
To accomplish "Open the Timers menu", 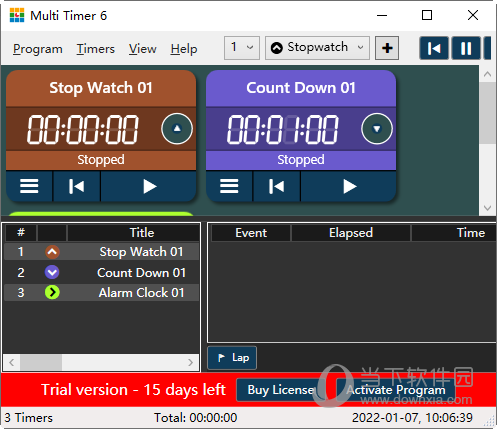I will click(96, 49).
